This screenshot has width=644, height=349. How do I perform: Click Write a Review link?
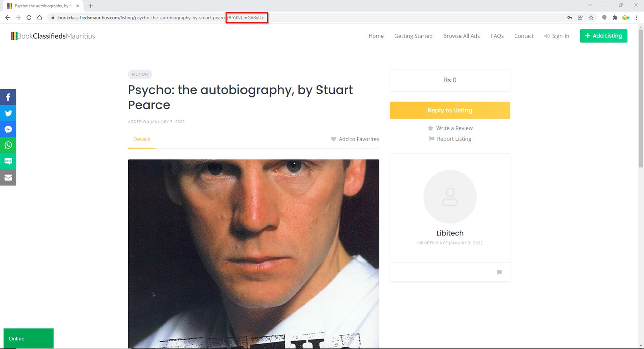click(x=450, y=128)
